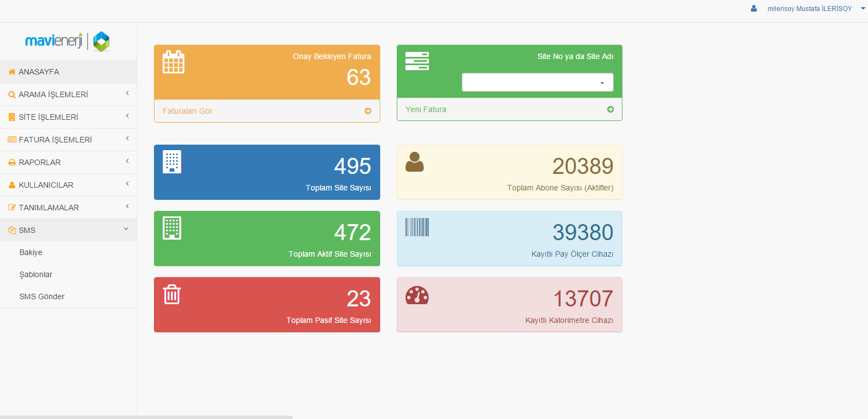Collapse the SMS submenu with its chevron
The image size is (868, 419).
tap(126, 229)
